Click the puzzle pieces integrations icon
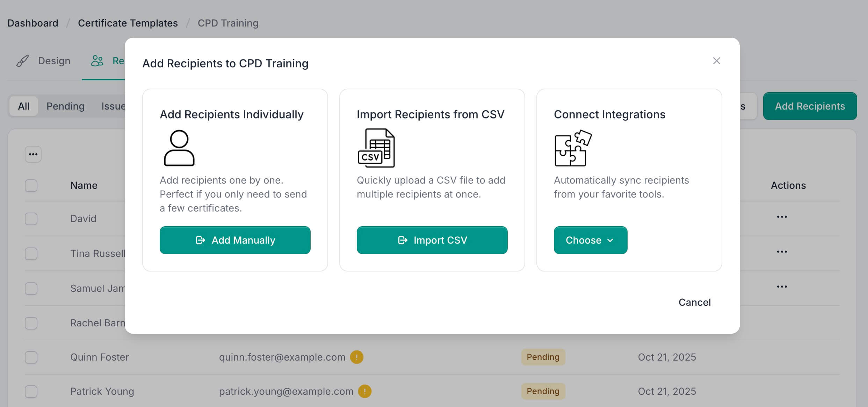This screenshot has height=407, width=868. pos(573,148)
